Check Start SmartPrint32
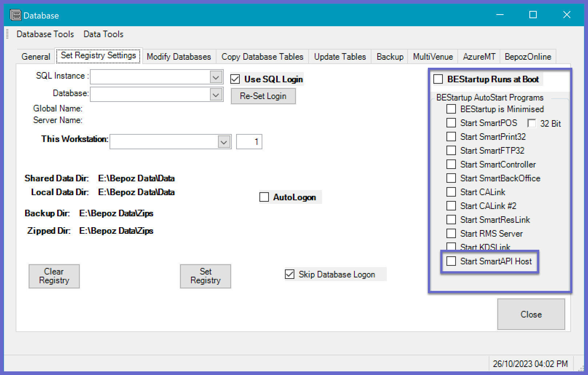This screenshot has height=375, width=588. point(451,137)
